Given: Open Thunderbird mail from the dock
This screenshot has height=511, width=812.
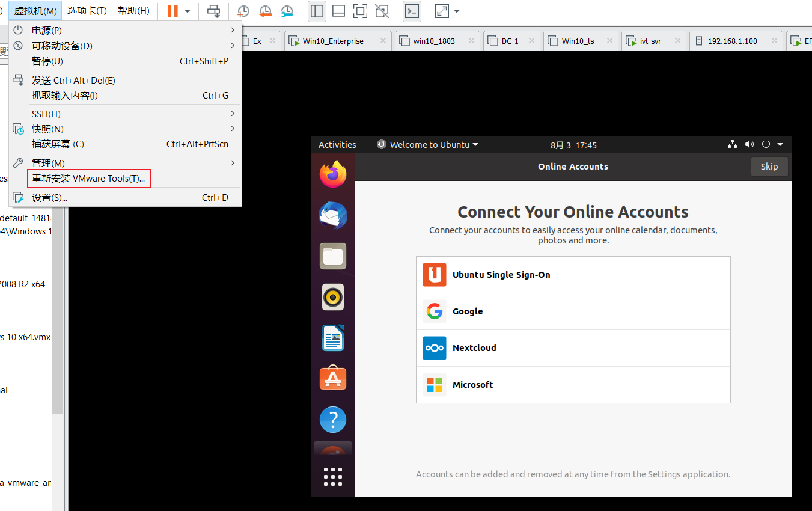Looking at the screenshot, I should click(x=332, y=215).
